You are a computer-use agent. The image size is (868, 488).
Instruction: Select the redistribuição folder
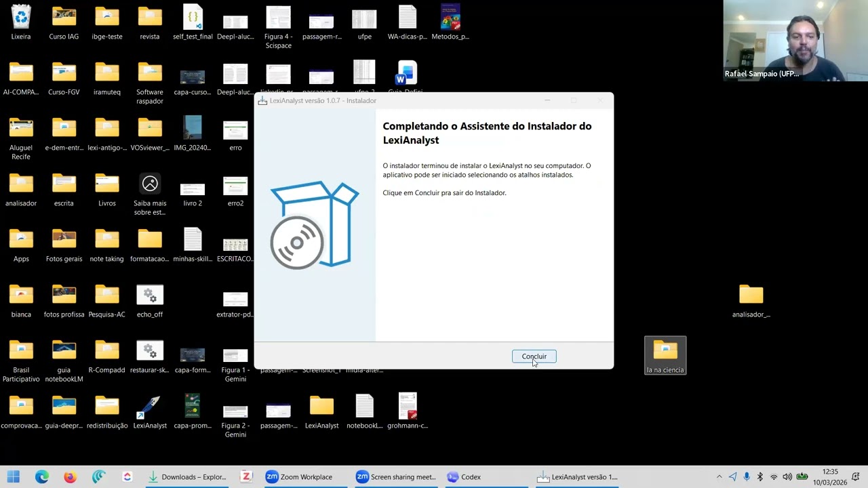[106, 411]
